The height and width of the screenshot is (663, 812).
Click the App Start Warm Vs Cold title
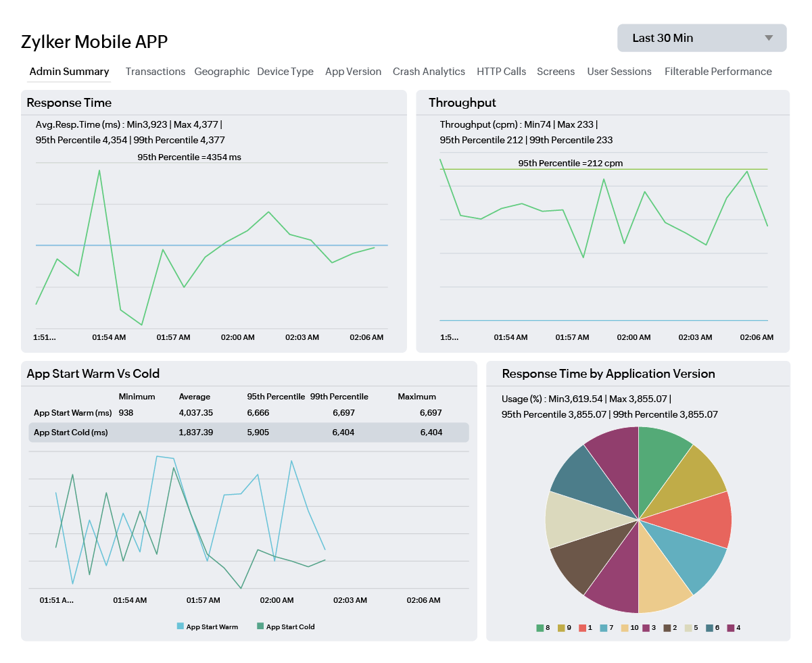pyautogui.click(x=93, y=374)
